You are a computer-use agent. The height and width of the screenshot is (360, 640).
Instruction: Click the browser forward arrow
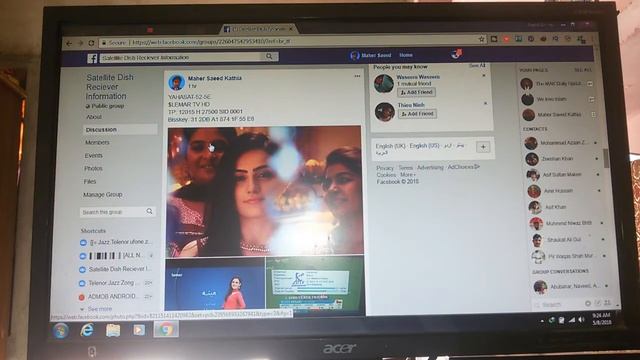click(80, 43)
